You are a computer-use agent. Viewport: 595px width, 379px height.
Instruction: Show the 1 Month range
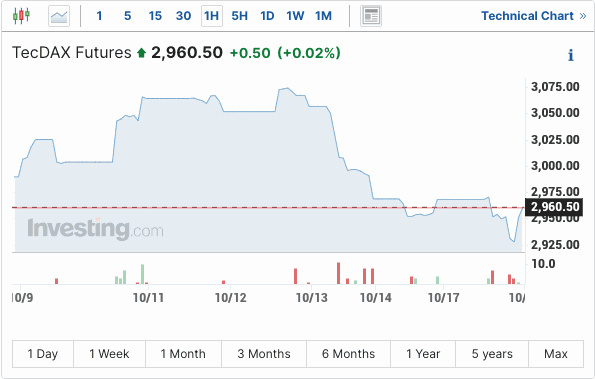(x=183, y=354)
